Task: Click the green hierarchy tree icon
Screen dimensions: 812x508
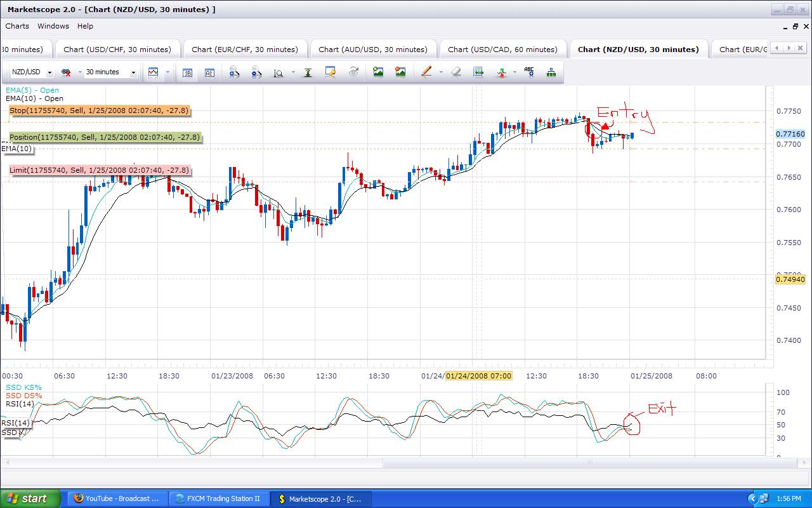Action: click(551, 72)
